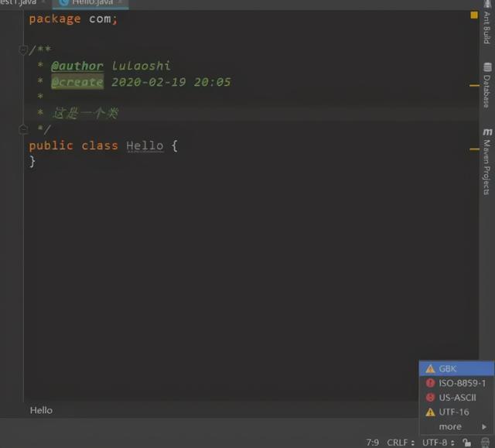This screenshot has width=495, height=448.
Task: Click the GBK warning triangle icon
Action: [x=430, y=368]
